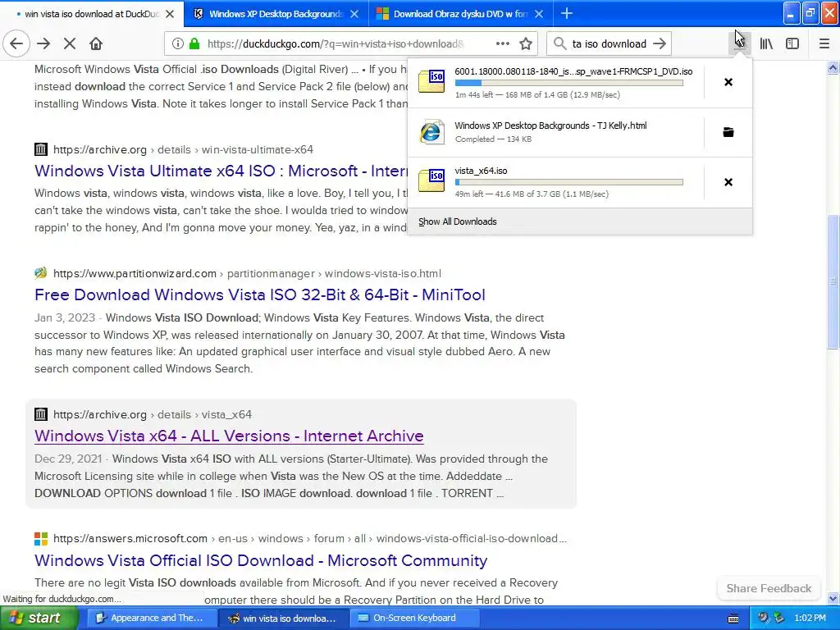Open Free Download Windows Vista ISO MiniTool result
The image size is (840, 630).
click(x=260, y=294)
